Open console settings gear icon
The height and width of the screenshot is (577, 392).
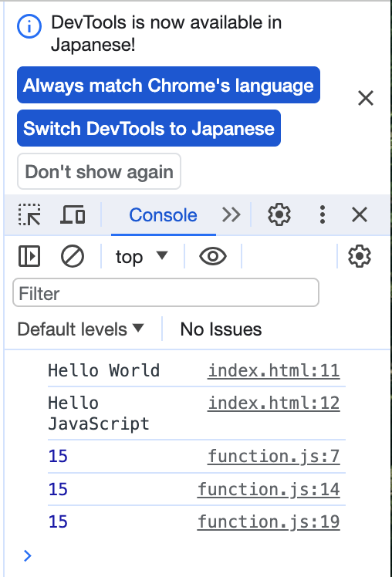(x=360, y=256)
